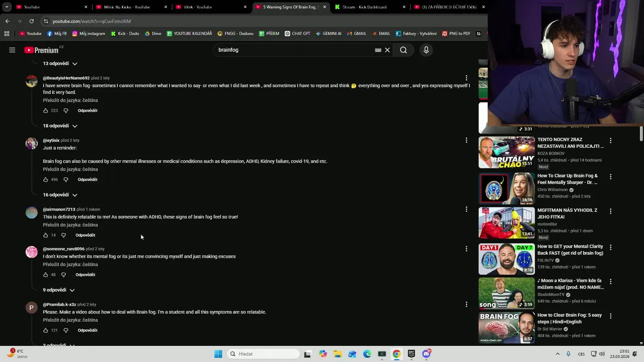The width and height of the screenshot is (644, 362).
Task: Run search with the magnifier button
Action: coord(404,50)
